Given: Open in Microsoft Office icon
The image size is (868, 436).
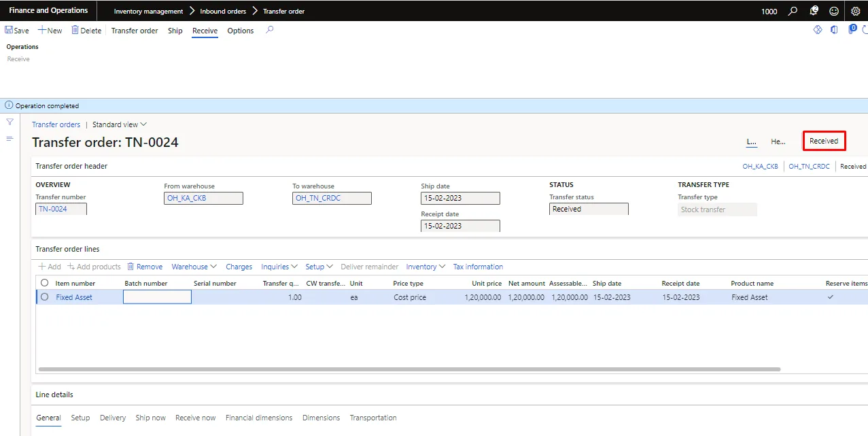Looking at the screenshot, I should point(834,30).
